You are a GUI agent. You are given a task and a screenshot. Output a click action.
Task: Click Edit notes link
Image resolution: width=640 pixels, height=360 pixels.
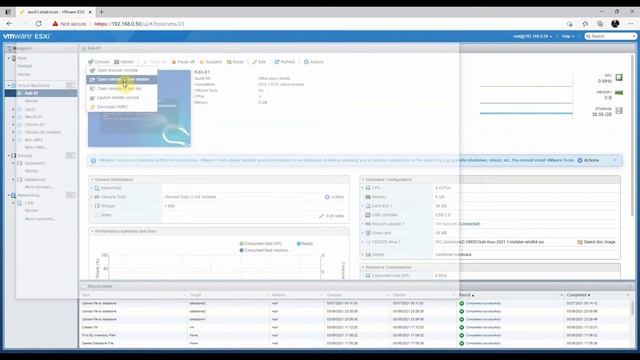click(332, 216)
